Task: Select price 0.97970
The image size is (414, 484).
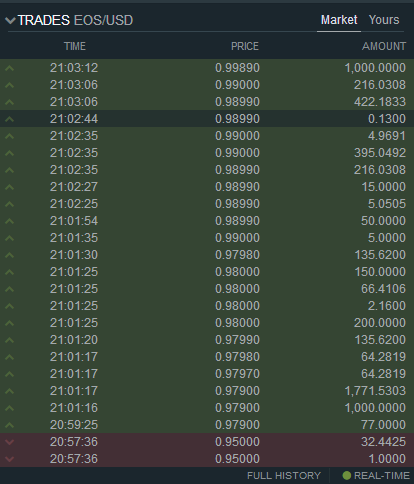Action: coord(237,374)
